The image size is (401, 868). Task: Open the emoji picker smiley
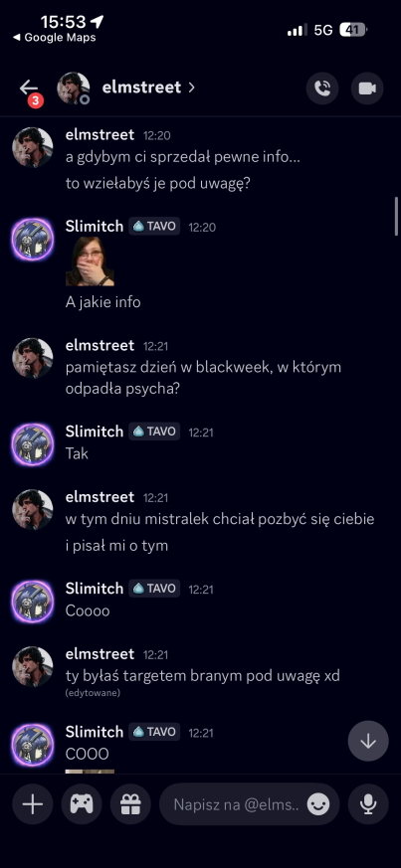[318, 804]
